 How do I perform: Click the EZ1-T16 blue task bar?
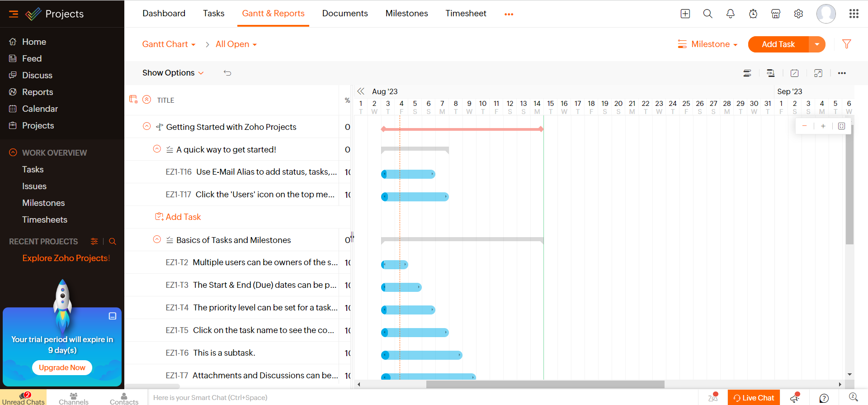(408, 174)
